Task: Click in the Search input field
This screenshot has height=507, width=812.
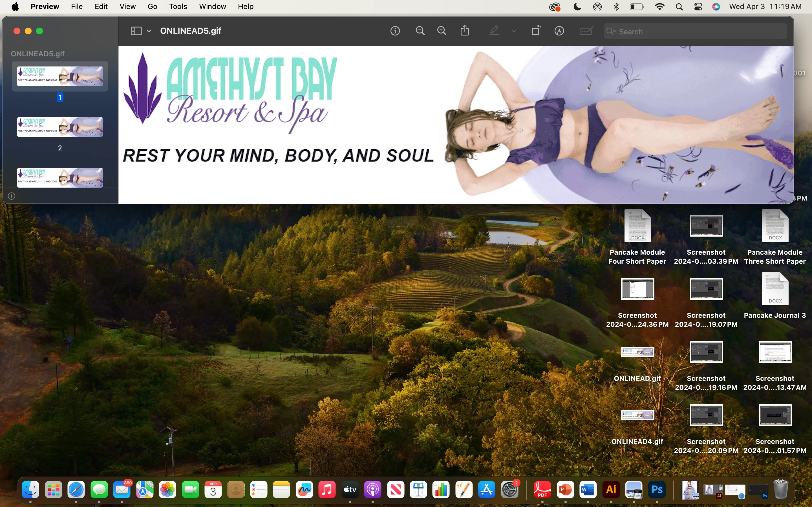Action: coord(698,32)
